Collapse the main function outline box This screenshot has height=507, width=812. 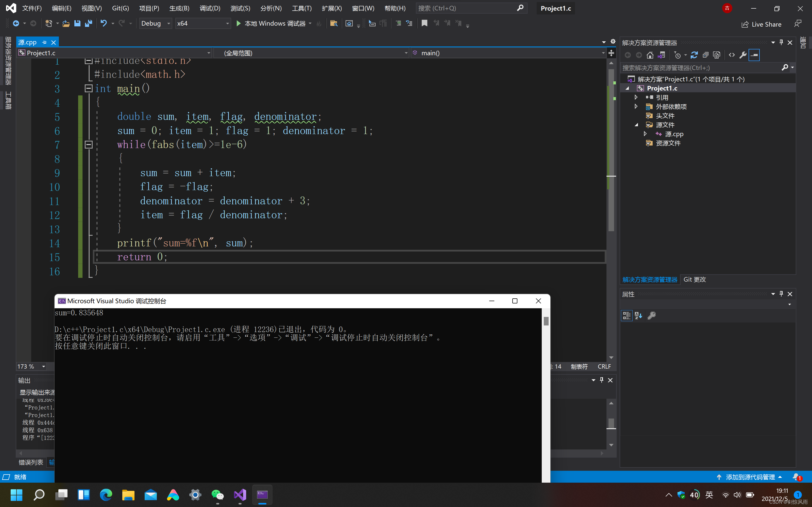[89, 88]
